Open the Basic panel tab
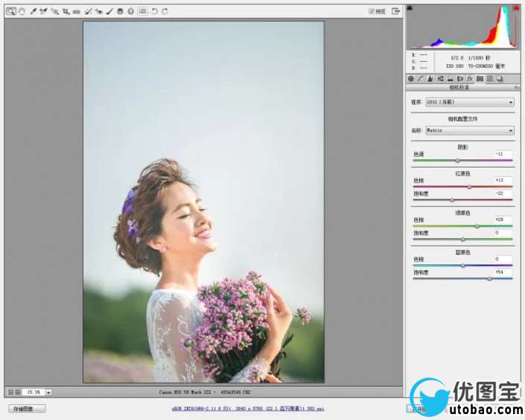Viewport: 525px width, 420px height. (x=411, y=78)
